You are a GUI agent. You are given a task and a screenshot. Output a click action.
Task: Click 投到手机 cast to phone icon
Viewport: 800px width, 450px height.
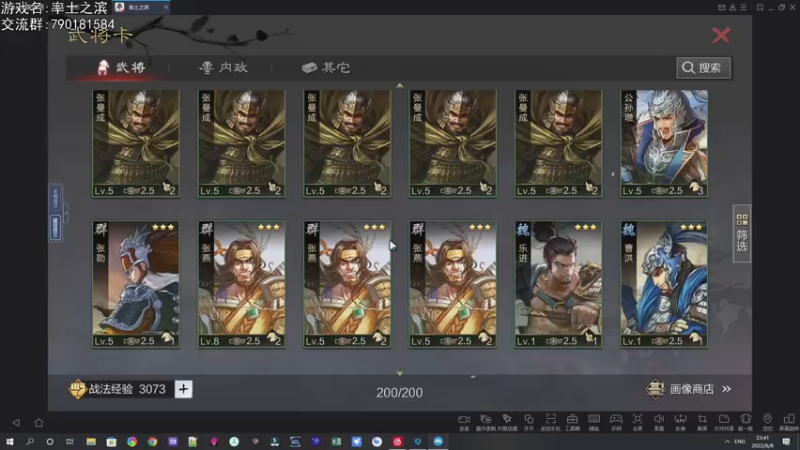551,421
